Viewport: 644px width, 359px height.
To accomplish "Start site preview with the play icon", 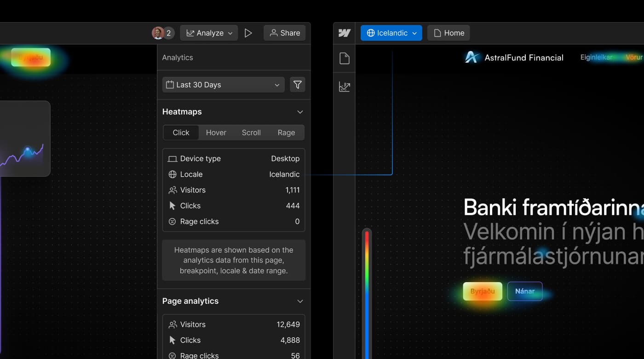I will [249, 33].
